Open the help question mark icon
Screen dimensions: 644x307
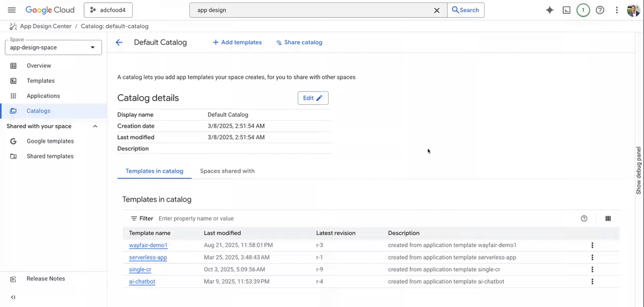(600, 10)
